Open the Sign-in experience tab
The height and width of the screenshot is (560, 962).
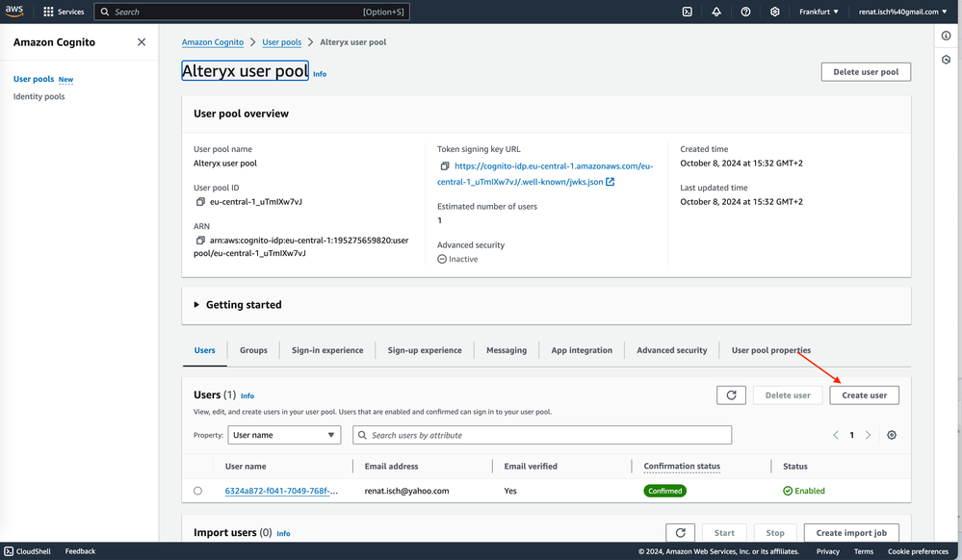(x=327, y=350)
